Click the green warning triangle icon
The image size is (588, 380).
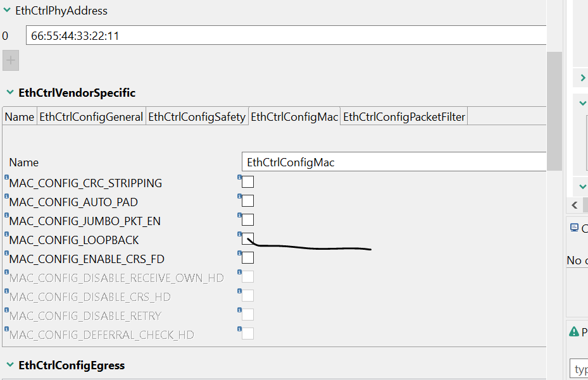[575, 331]
